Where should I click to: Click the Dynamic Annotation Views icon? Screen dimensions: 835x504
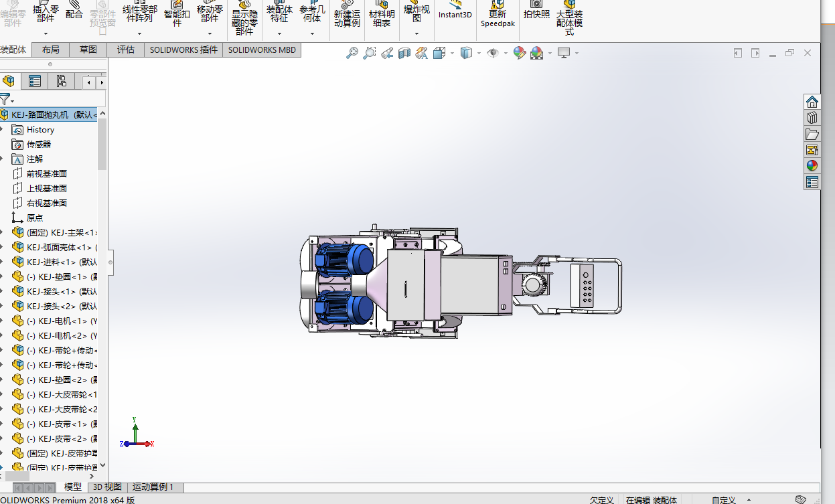tap(422, 53)
